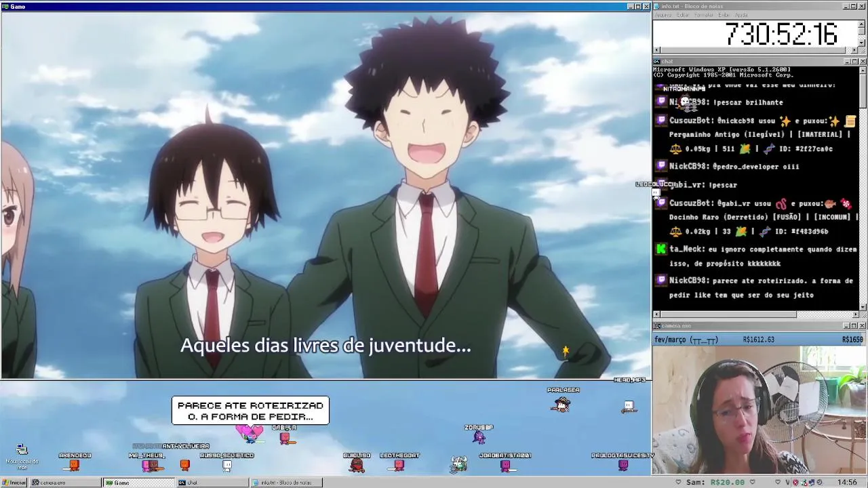
Task: Click the red system tray icon
Action: 795,483
